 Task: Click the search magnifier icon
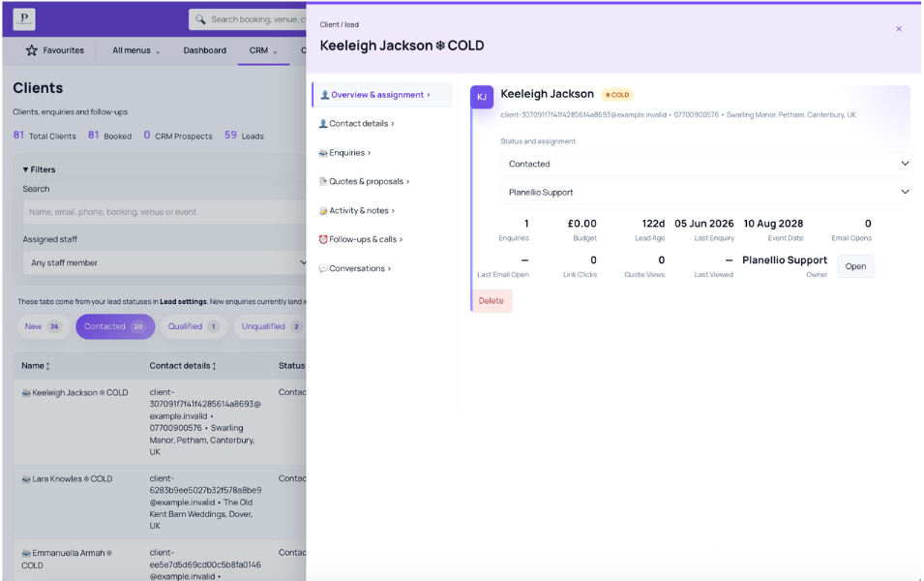pos(200,19)
